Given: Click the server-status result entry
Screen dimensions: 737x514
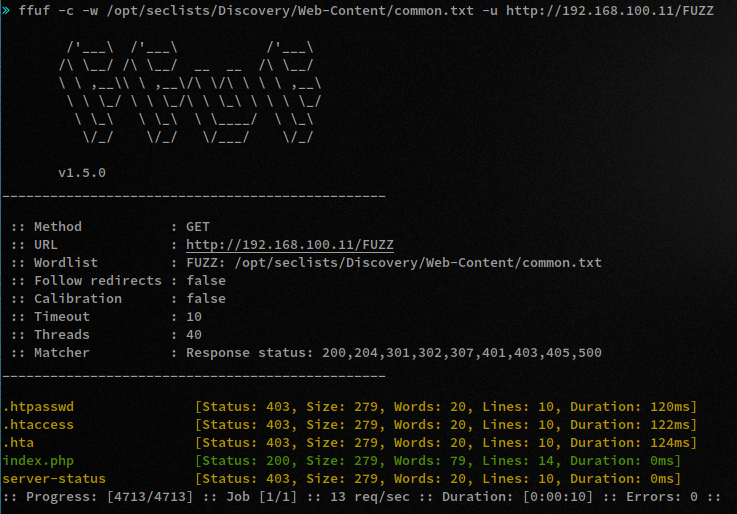Looking at the screenshot, I should pos(54,479).
